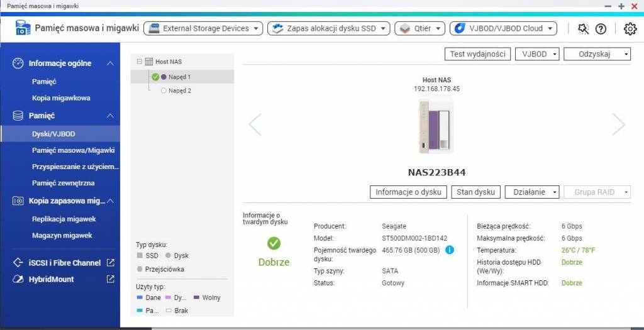Open Pamięć zewnętrzna page

click(x=64, y=183)
